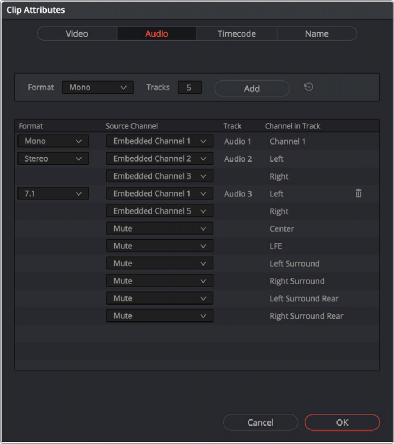Delete the Audio 3 track with trash icon
This screenshot has height=444, width=394.
point(358,193)
